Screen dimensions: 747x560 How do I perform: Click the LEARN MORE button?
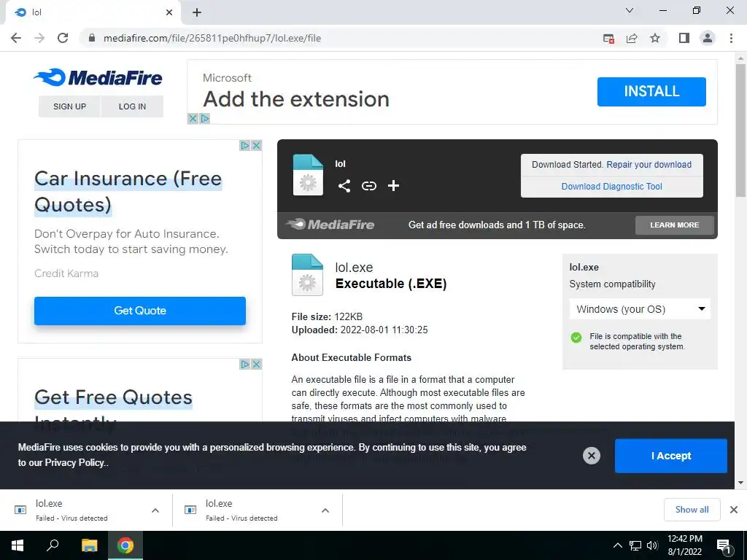675,225
